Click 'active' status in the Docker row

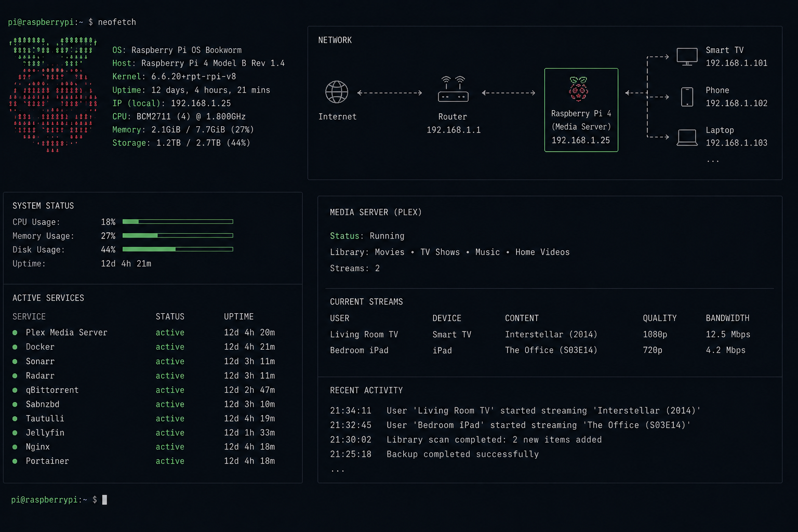(x=170, y=347)
